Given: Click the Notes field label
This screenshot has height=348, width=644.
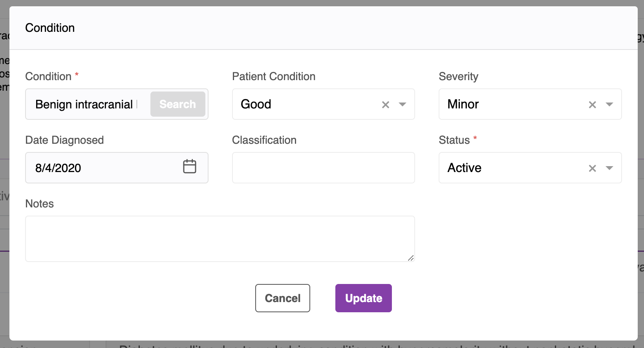Looking at the screenshot, I should pyautogui.click(x=39, y=203).
